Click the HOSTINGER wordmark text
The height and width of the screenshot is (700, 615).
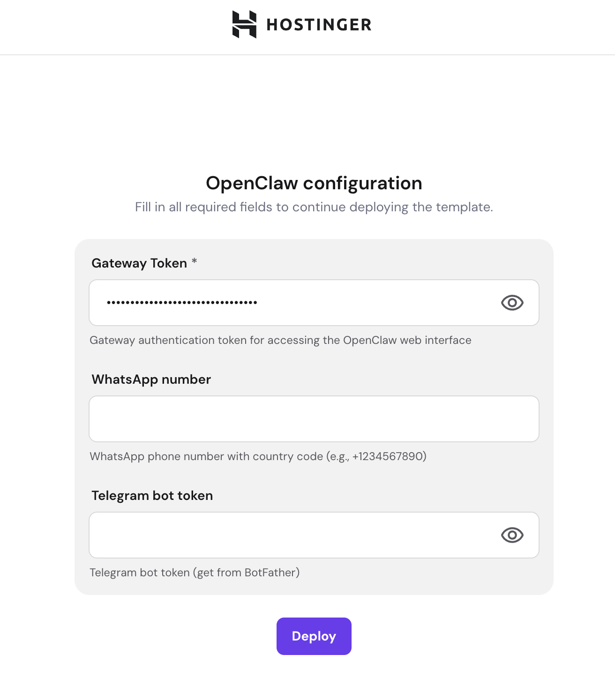click(x=319, y=25)
